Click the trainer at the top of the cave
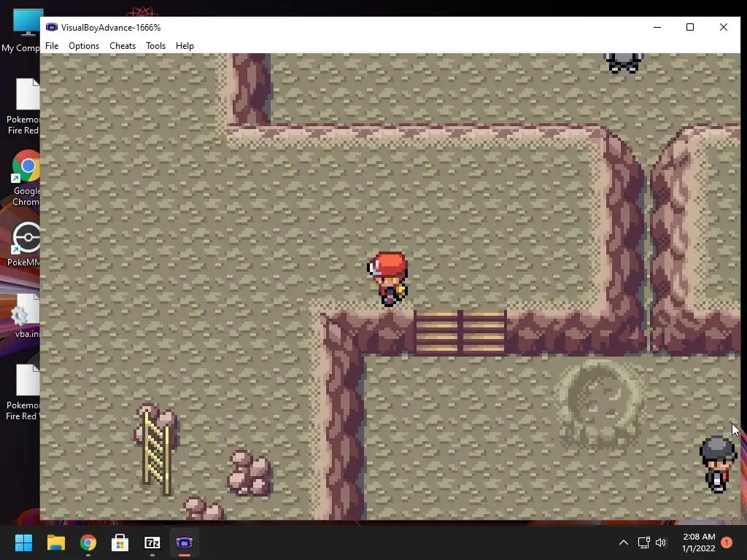 (623, 63)
